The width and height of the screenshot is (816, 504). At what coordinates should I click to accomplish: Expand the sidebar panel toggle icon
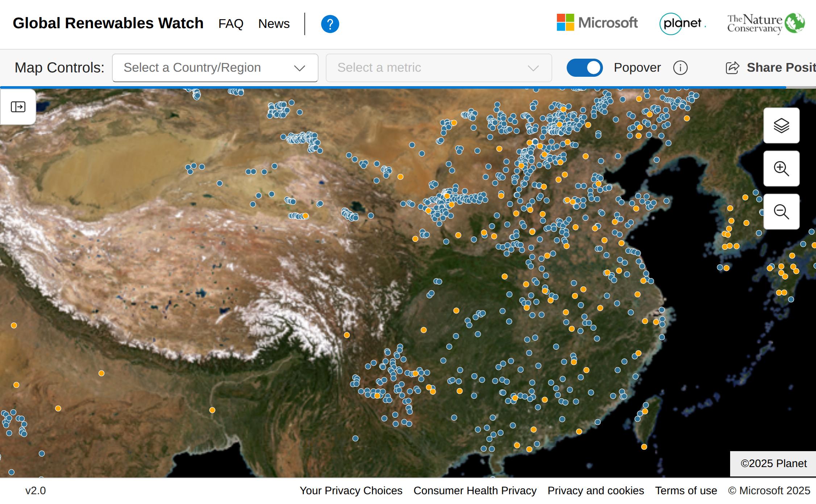[x=18, y=107]
